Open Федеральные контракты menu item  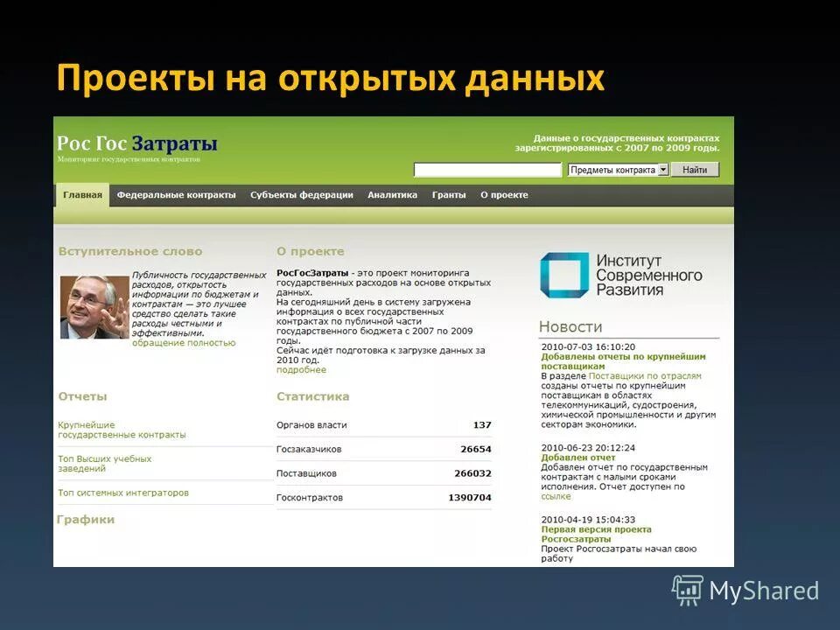pyautogui.click(x=176, y=195)
